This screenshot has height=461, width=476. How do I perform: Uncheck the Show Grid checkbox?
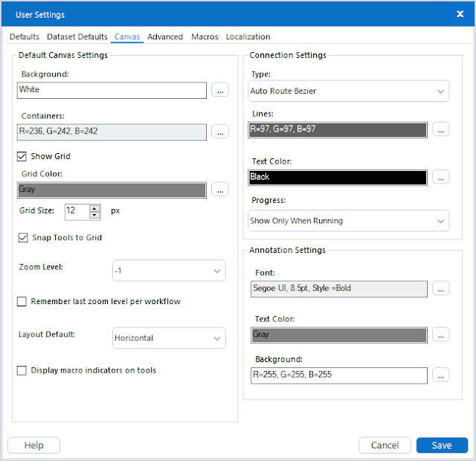[22, 156]
